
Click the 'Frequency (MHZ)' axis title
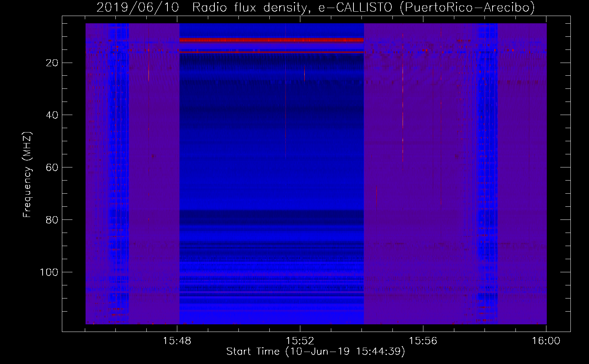pyautogui.click(x=27, y=175)
